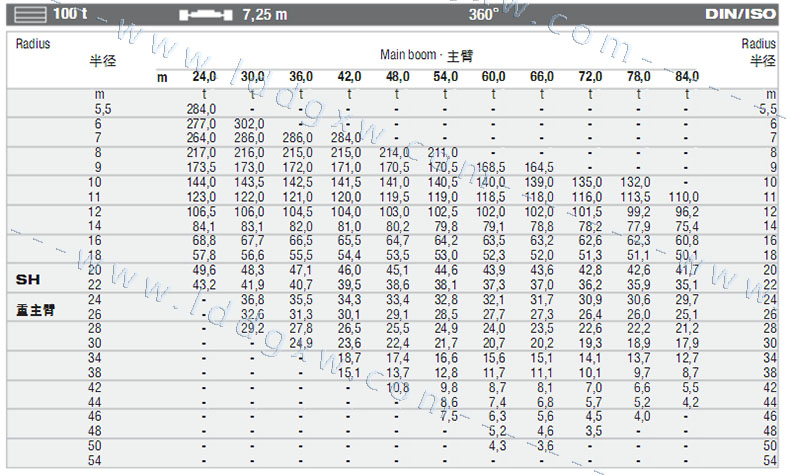
Task: Select the 72,0 boom length column header
Action: pyautogui.click(x=590, y=77)
